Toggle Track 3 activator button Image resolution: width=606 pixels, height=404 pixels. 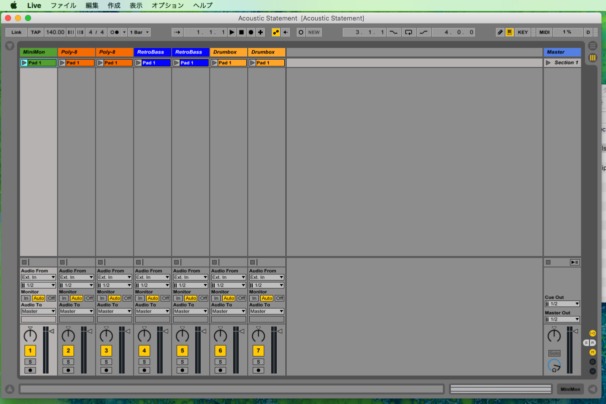tap(106, 351)
